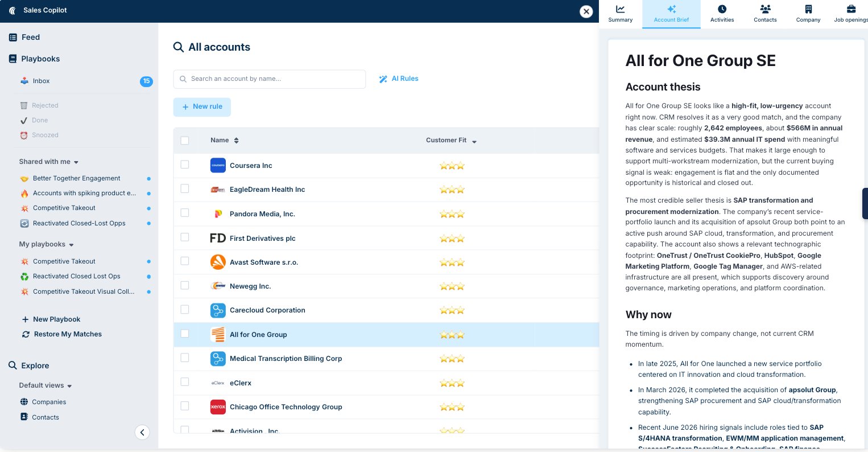Image resolution: width=868 pixels, height=452 pixels.
Task: Check the Newegg Inc. row checkbox
Action: pos(185,285)
